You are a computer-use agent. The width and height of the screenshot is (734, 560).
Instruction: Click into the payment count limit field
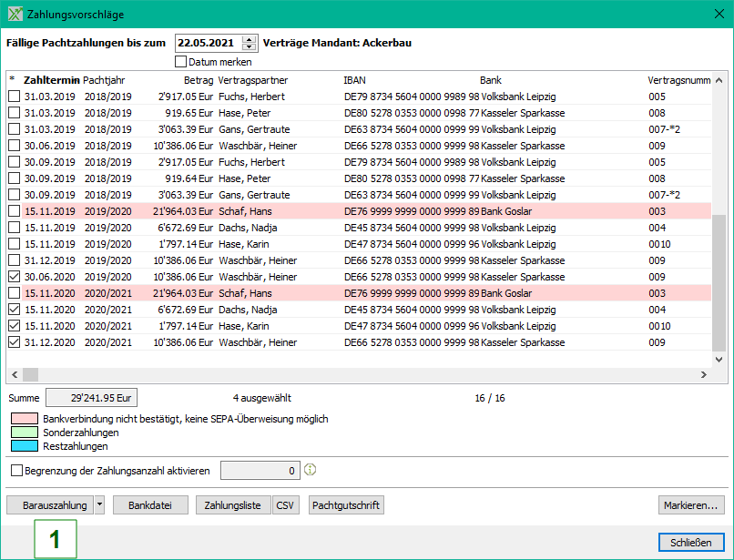[x=260, y=471]
